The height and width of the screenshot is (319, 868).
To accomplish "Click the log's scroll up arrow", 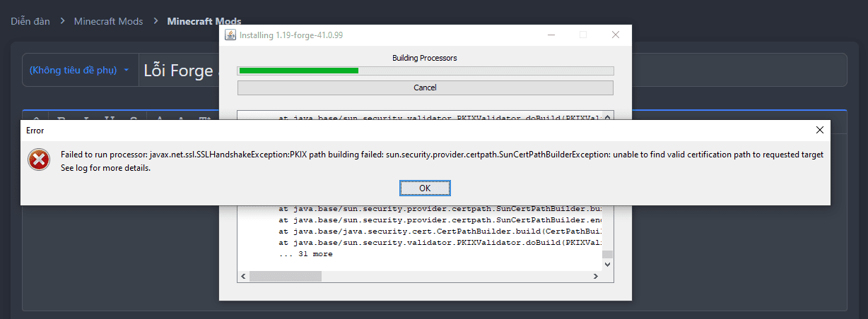I will click(607, 117).
